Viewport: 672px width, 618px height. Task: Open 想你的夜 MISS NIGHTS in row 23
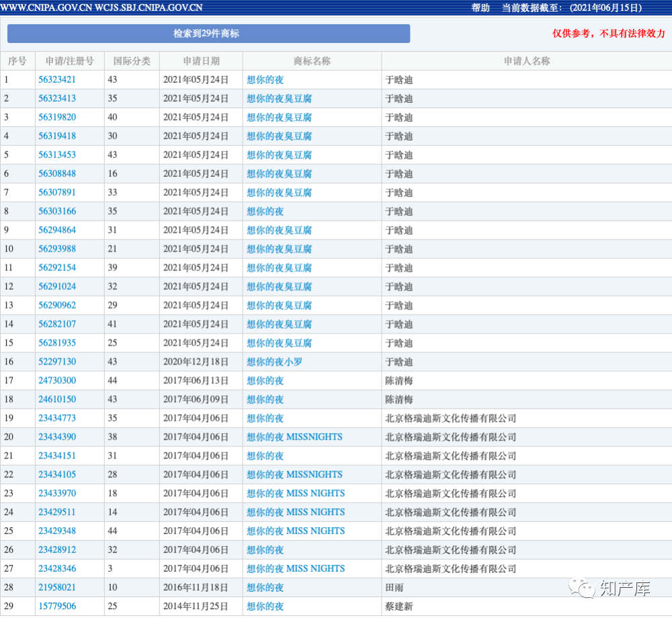pos(296,493)
